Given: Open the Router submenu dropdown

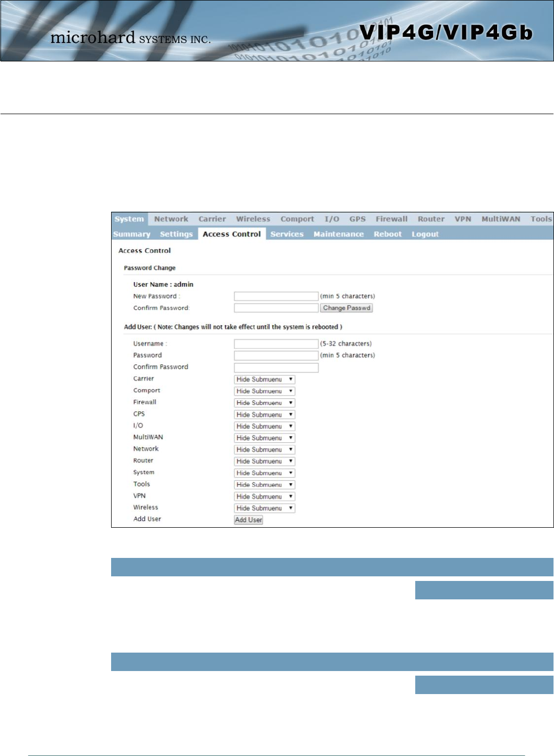Looking at the screenshot, I should pos(265,462).
